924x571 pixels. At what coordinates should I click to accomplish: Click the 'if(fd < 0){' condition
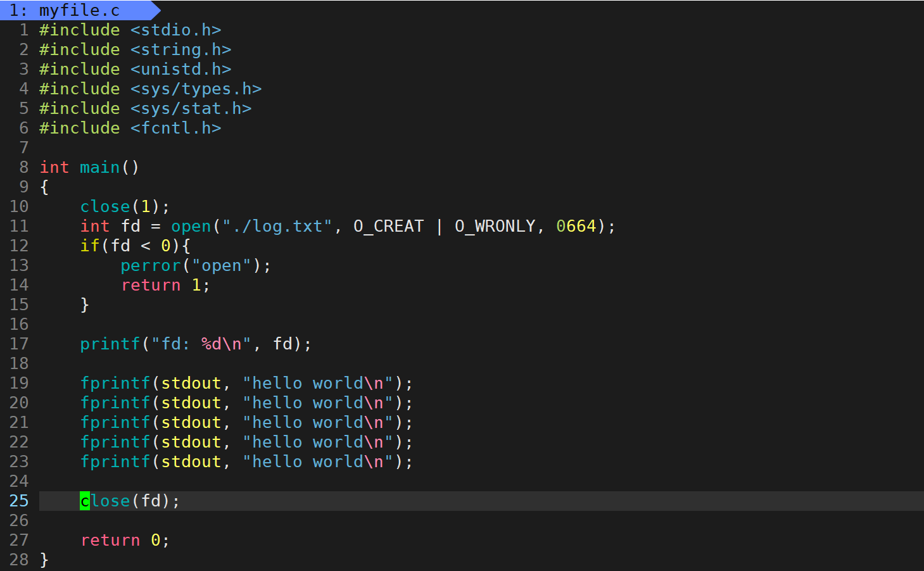[136, 246]
